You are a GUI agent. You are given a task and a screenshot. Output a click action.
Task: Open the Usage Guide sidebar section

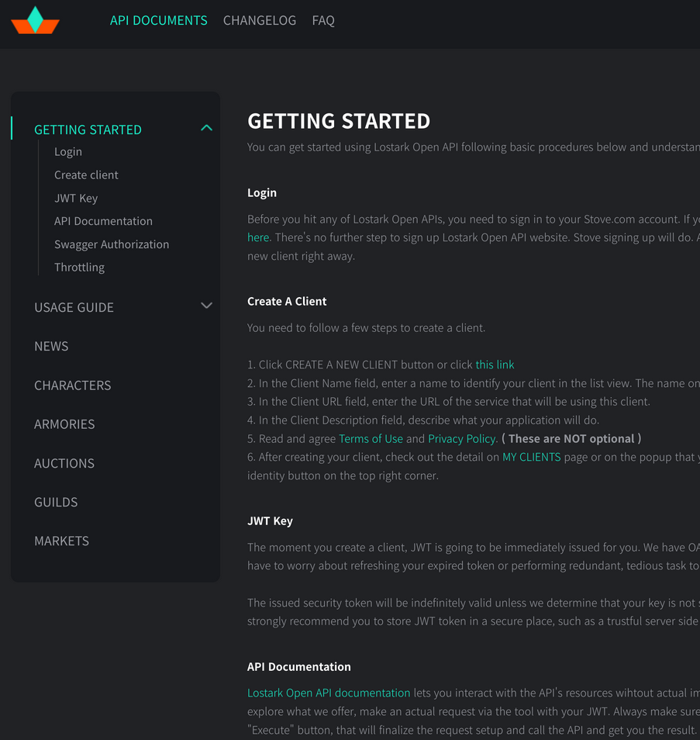tap(74, 308)
